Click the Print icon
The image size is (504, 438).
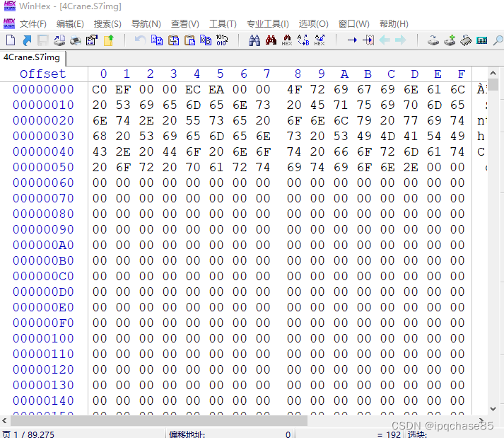pos(76,40)
